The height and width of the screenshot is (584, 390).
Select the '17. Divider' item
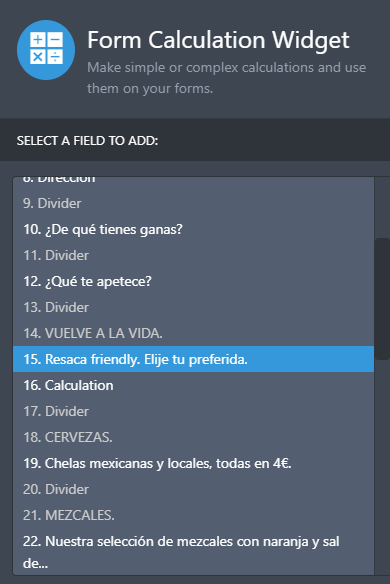pyautogui.click(x=193, y=411)
